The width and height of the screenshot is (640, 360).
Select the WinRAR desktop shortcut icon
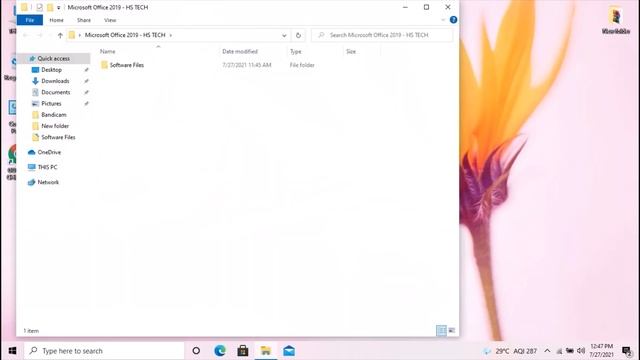coord(616,20)
